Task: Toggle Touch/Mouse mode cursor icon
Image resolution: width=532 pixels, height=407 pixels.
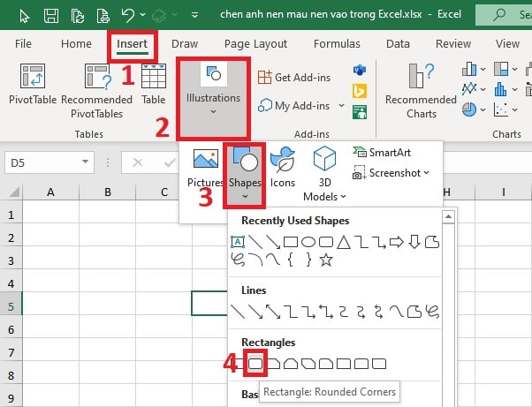Action: tap(25, 16)
